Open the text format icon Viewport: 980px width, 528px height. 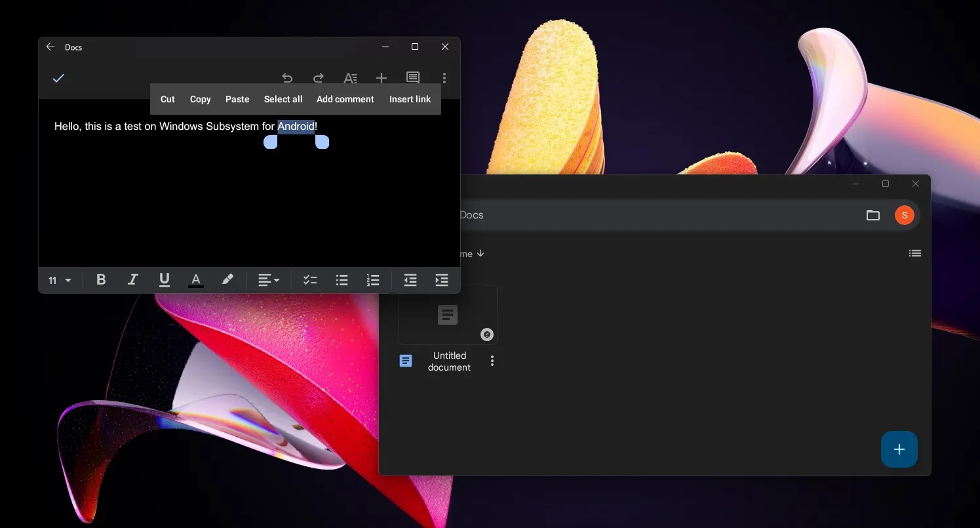tap(350, 78)
